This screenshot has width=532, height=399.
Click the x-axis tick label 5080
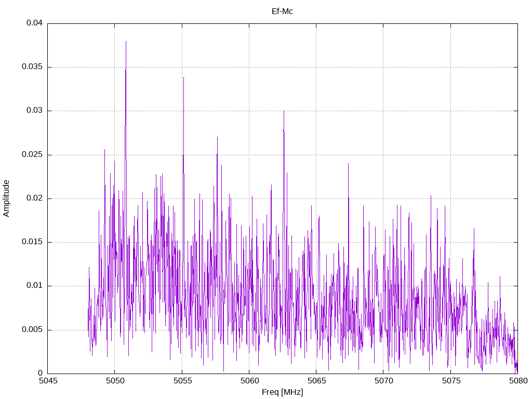(x=518, y=381)
